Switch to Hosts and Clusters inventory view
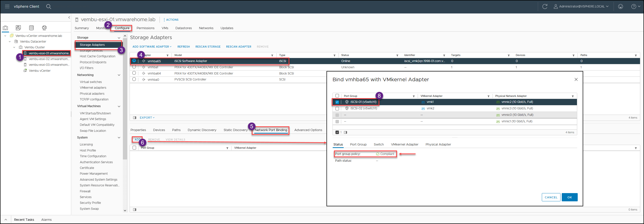Screen dimensions: 644x224 point(5,28)
